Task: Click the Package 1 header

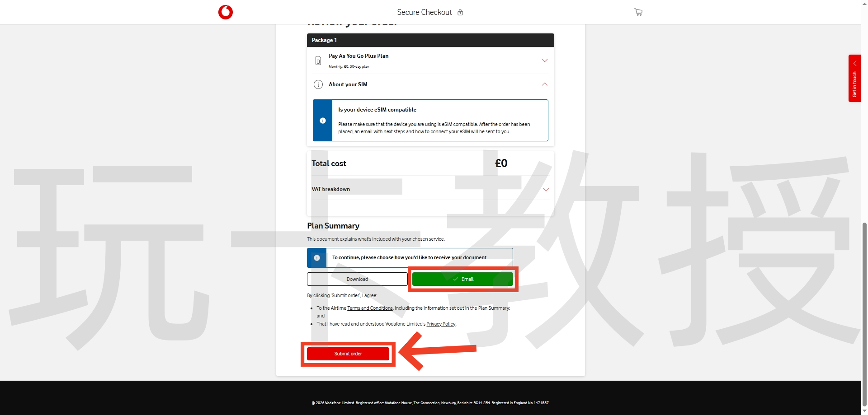Action: (x=430, y=40)
